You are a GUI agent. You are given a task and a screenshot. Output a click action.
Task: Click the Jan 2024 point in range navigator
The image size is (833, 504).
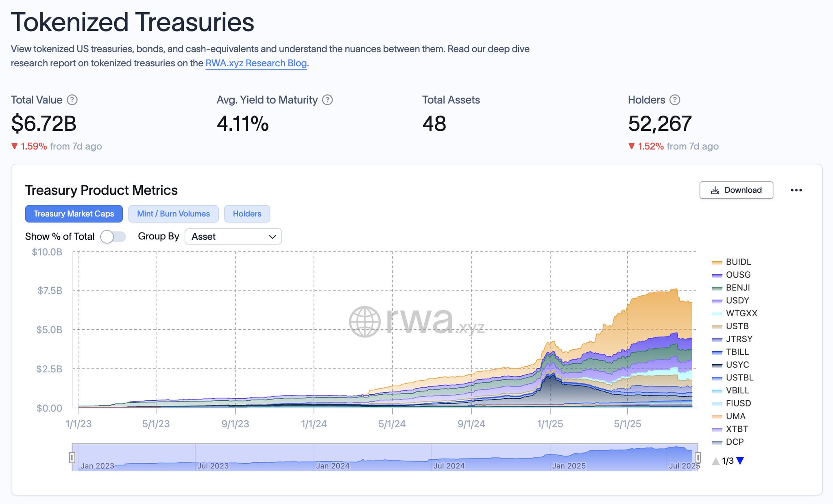pos(333,466)
